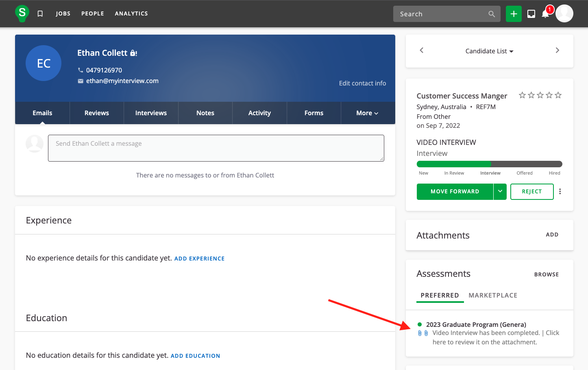Click the green plus create button
This screenshot has width=588, height=370.
click(x=514, y=14)
